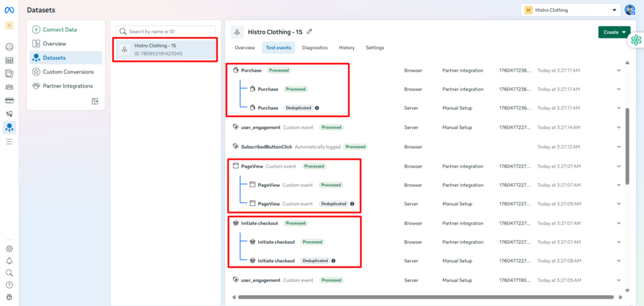Click info icon next to Purchase Deduplicated badge
Image resolution: width=644 pixels, height=306 pixels.
(x=317, y=108)
